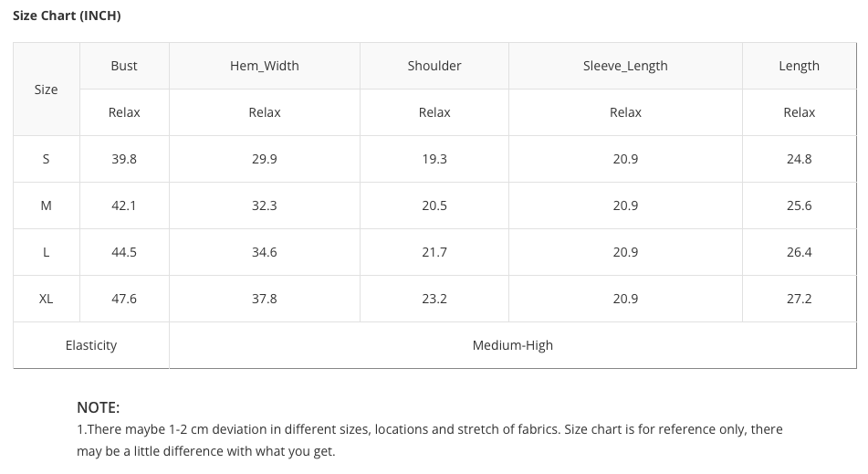Select the 24.8 length value for S
Image resolution: width=868 pixels, height=474 pixels.
pyautogui.click(x=799, y=159)
